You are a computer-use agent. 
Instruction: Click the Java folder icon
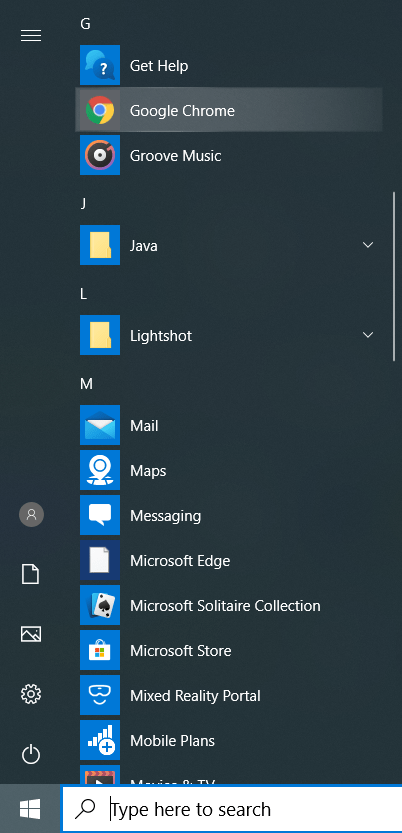pos(100,245)
